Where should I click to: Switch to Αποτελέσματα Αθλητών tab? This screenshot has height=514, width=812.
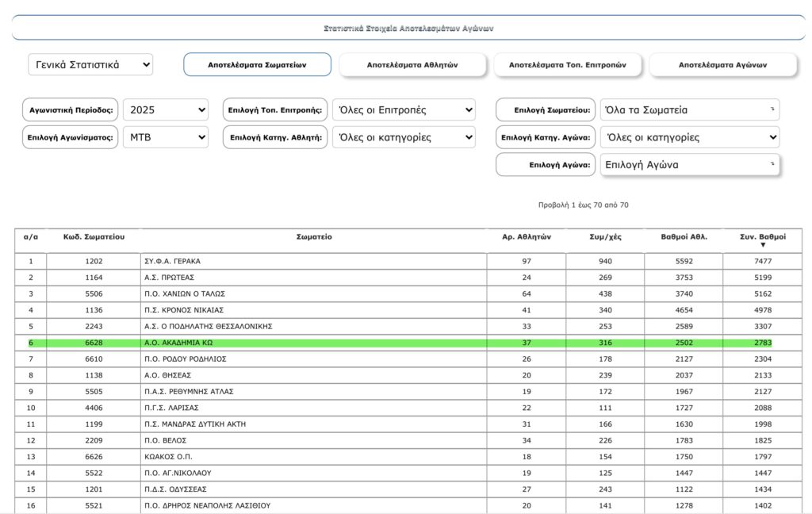pos(412,65)
